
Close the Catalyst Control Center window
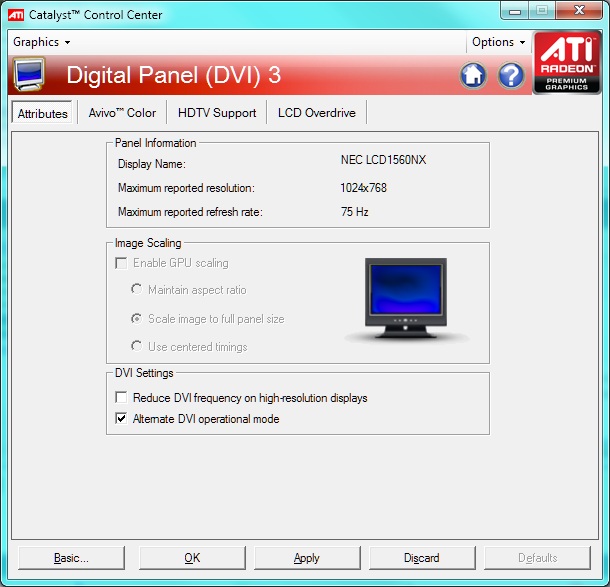[579, 11]
